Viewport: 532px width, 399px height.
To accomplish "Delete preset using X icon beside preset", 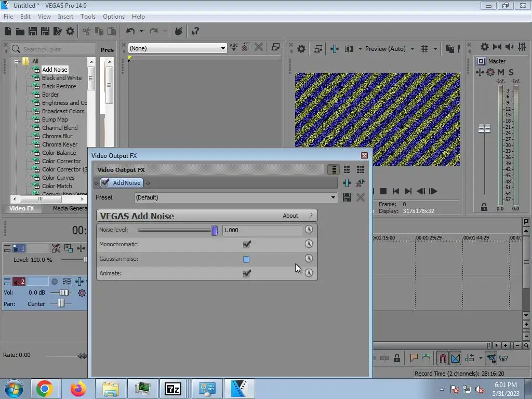I will pyautogui.click(x=361, y=197).
